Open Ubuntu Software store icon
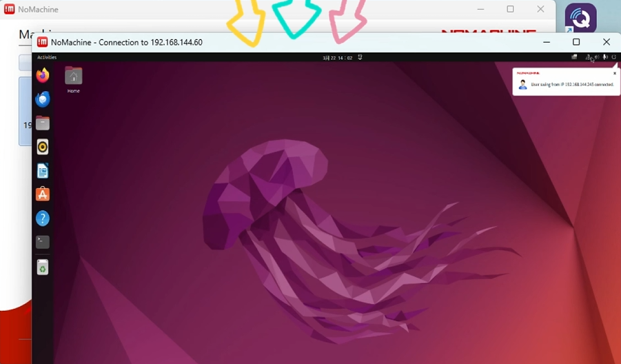Screen dimensions: 621x364 [x=42, y=194]
